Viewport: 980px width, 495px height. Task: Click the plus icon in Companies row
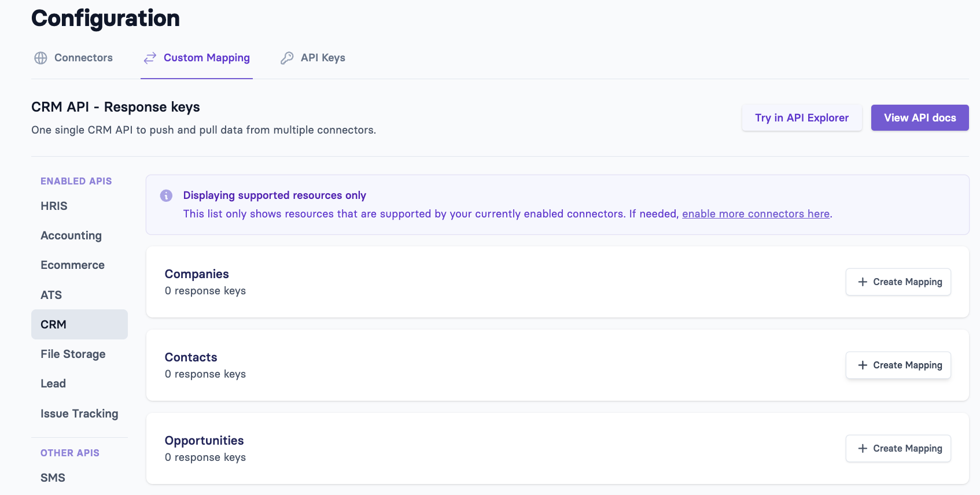(x=863, y=282)
